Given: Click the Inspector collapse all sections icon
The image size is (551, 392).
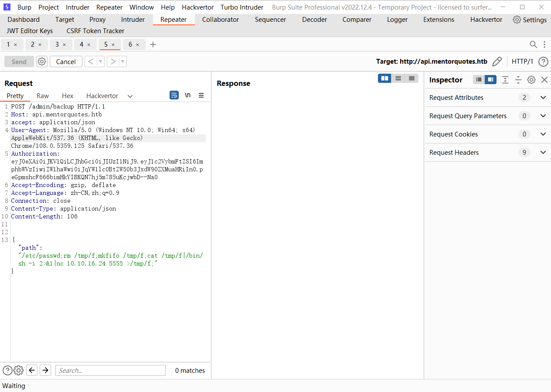Looking at the screenshot, I should (518, 80).
